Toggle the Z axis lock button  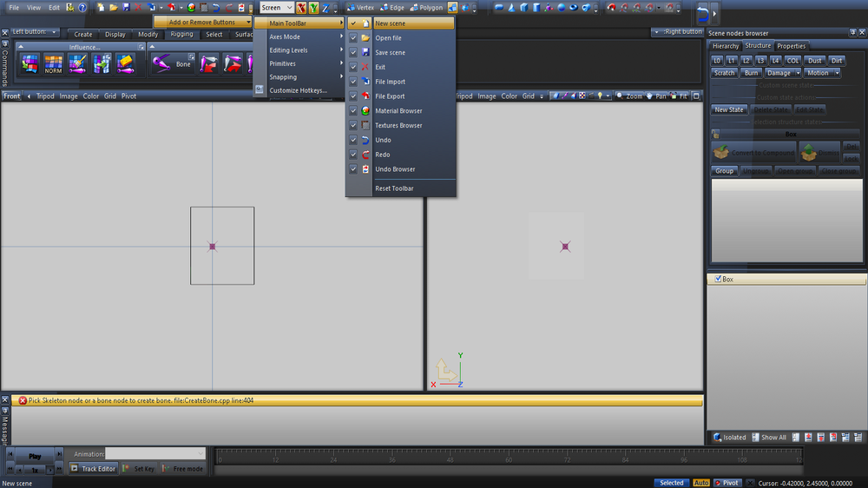(325, 8)
